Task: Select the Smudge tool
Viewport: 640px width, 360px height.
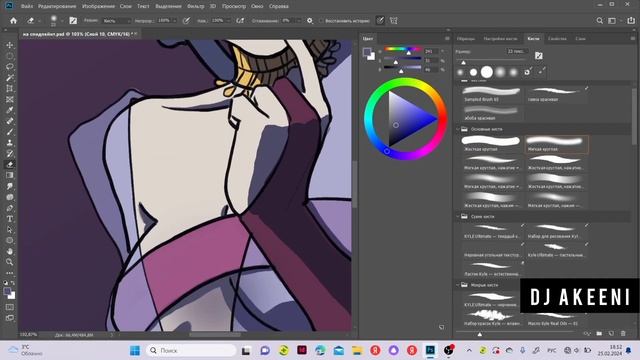Action: (x=10, y=186)
